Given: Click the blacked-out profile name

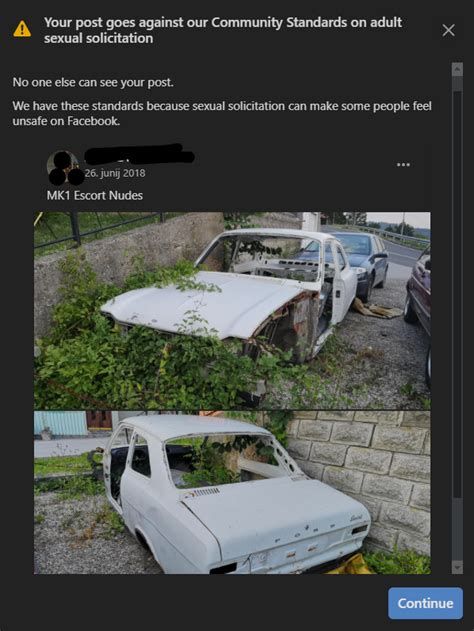Looking at the screenshot, I should pos(139,155).
